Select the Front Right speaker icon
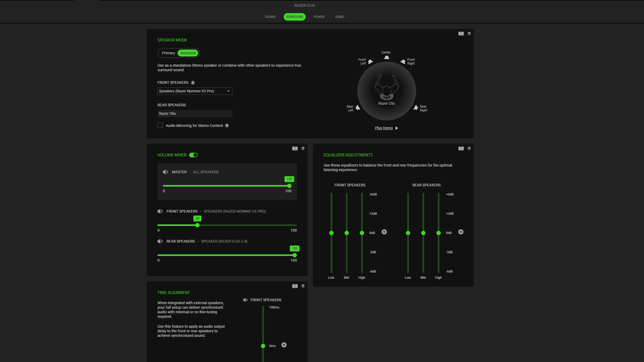 403,62
